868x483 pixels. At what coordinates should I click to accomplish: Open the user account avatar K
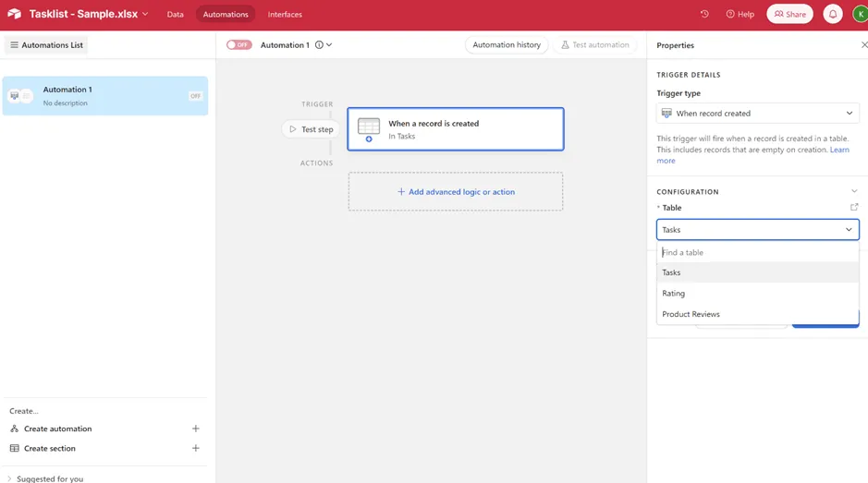pyautogui.click(x=861, y=14)
